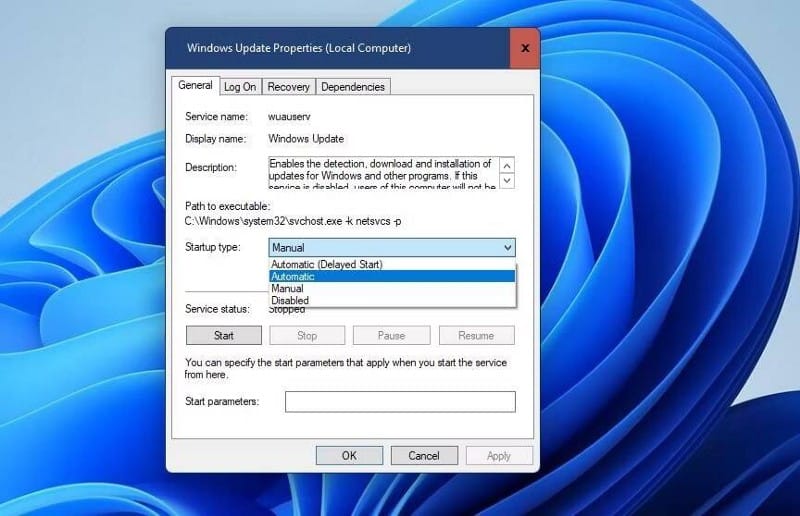Open the Recovery tab
The height and width of the screenshot is (516, 800).
coord(288,87)
